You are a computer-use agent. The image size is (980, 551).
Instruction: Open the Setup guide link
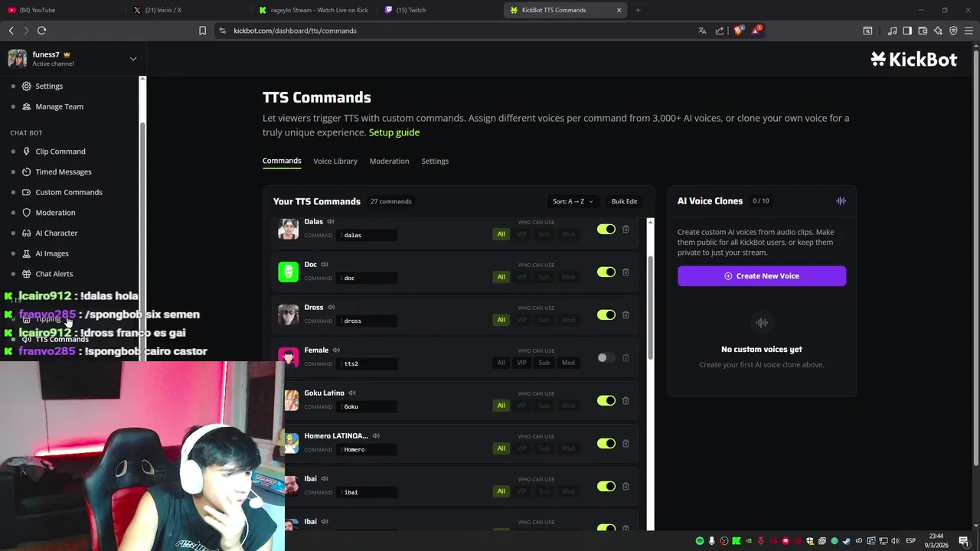pos(394,132)
